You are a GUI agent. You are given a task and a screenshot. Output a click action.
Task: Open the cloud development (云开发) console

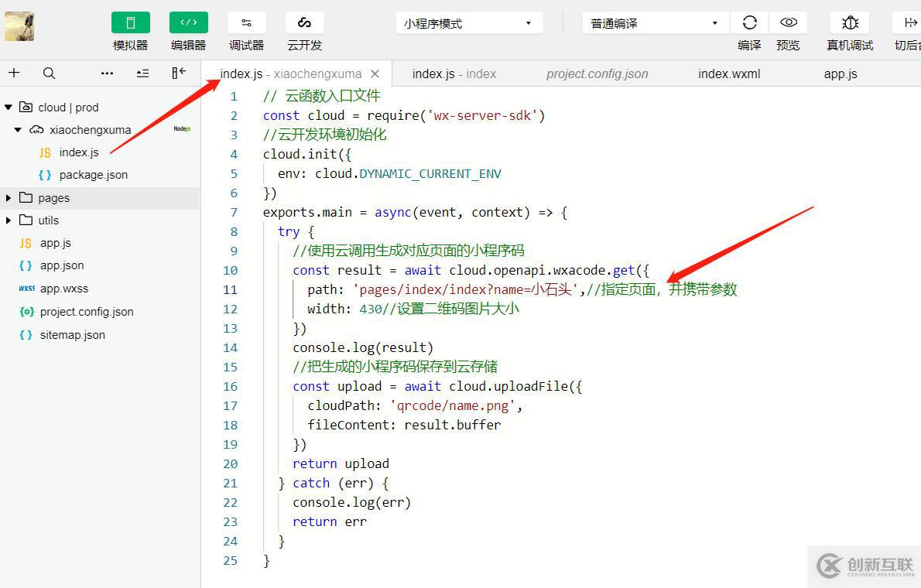[304, 23]
